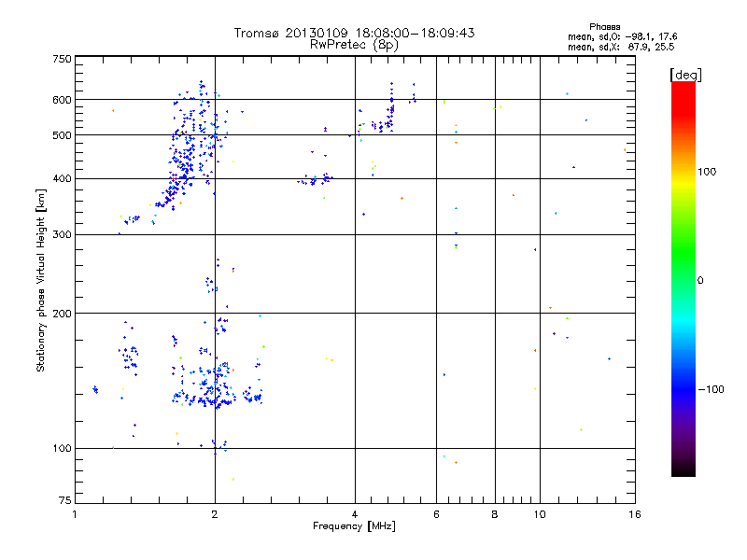Click the x-axis tick label "16"
Image resolution: width=747 pixels, height=560 pixels.
pyautogui.click(x=635, y=514)
